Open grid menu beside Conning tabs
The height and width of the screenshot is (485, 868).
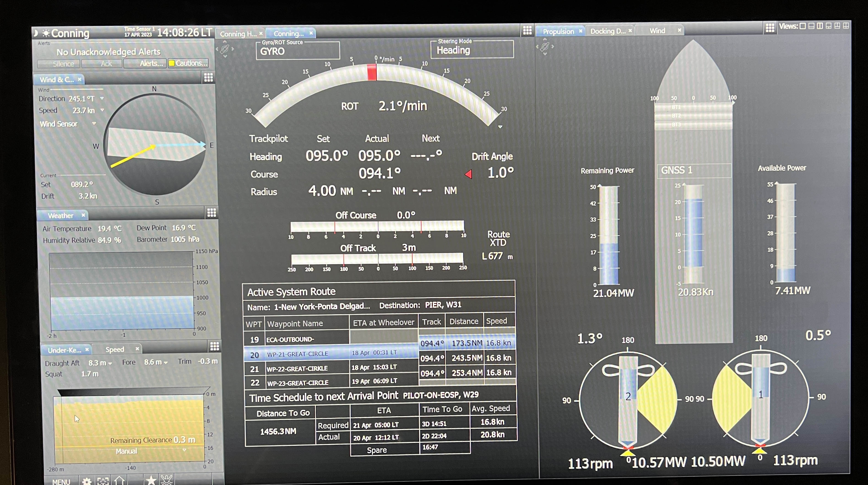527,30
